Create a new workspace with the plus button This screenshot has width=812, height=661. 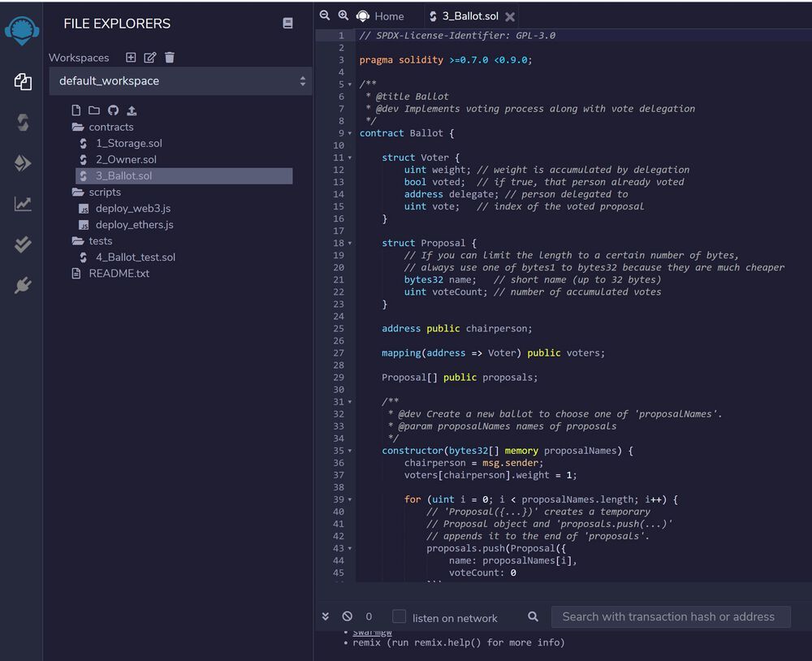click(x=131, y=58)
